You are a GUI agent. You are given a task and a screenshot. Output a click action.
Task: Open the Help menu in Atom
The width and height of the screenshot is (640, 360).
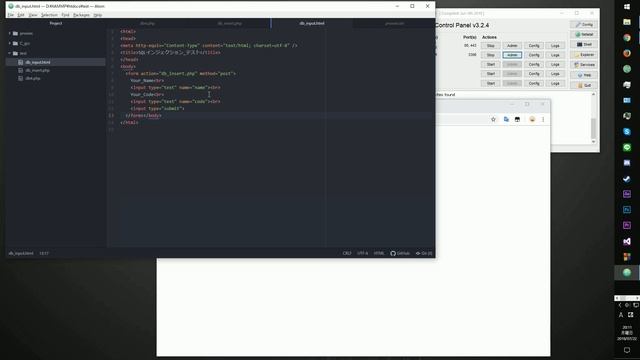(x=98, y=15)
